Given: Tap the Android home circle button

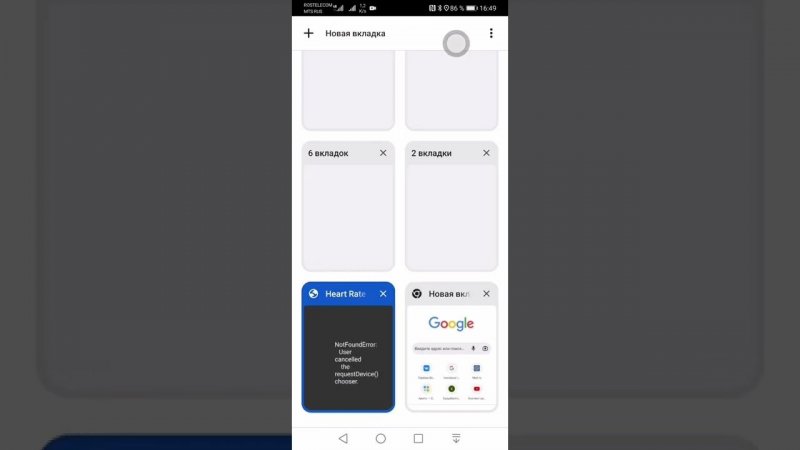Looking at the screenshot, I should [x=381, y=438].
